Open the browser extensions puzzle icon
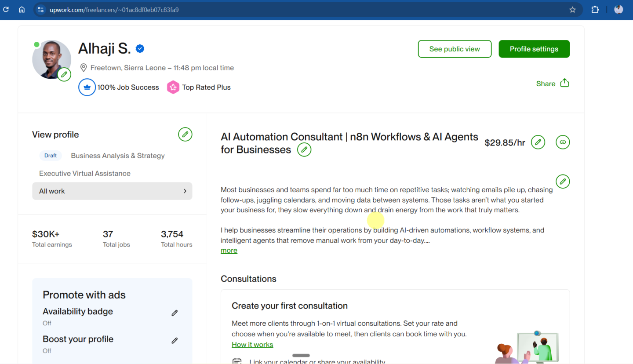 595,10
